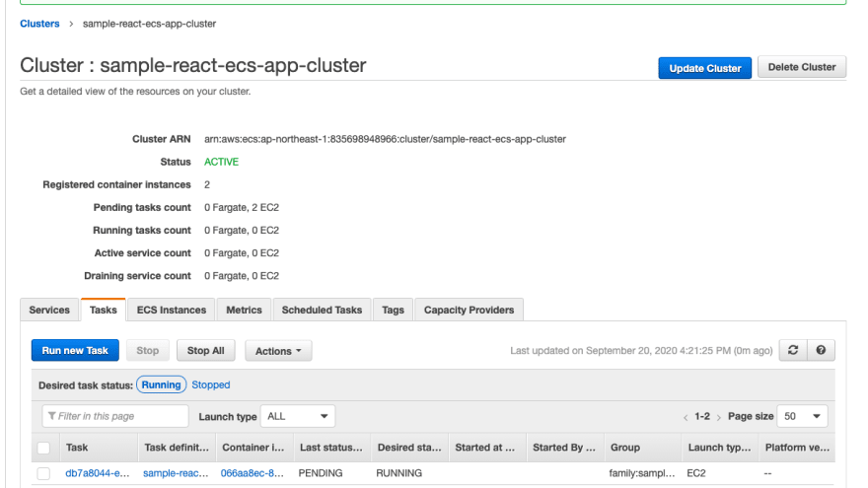The image size is (868, 488).
Task: Open container instance link 066aa8ec-8...
Action: [x=252, y=473]
